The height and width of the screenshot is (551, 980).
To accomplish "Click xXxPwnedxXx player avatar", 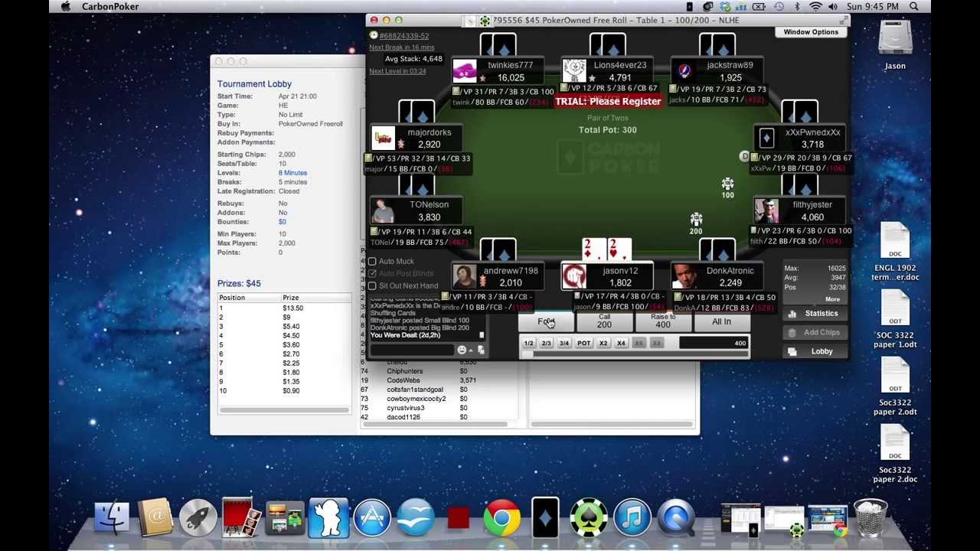I will [766, 139].
